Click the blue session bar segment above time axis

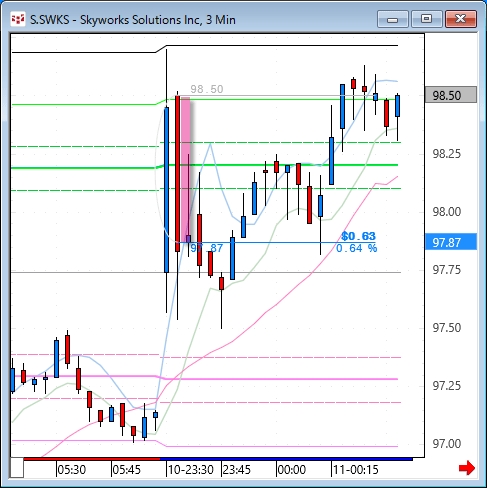point(286,459)
